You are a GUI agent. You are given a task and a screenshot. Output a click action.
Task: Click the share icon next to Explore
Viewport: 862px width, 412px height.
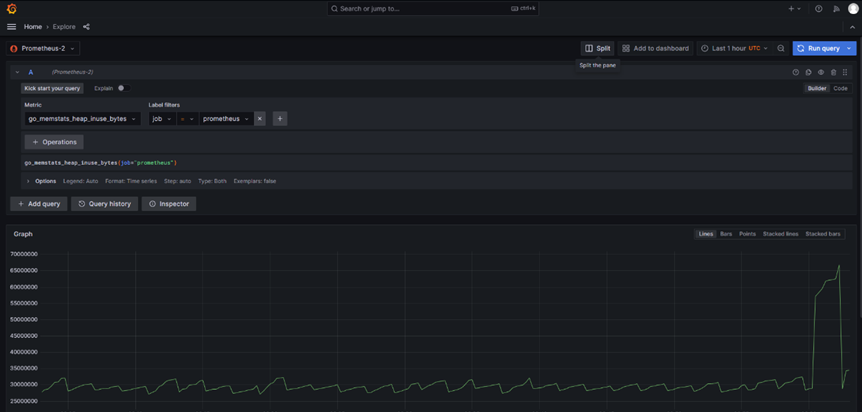pos(86,26)
